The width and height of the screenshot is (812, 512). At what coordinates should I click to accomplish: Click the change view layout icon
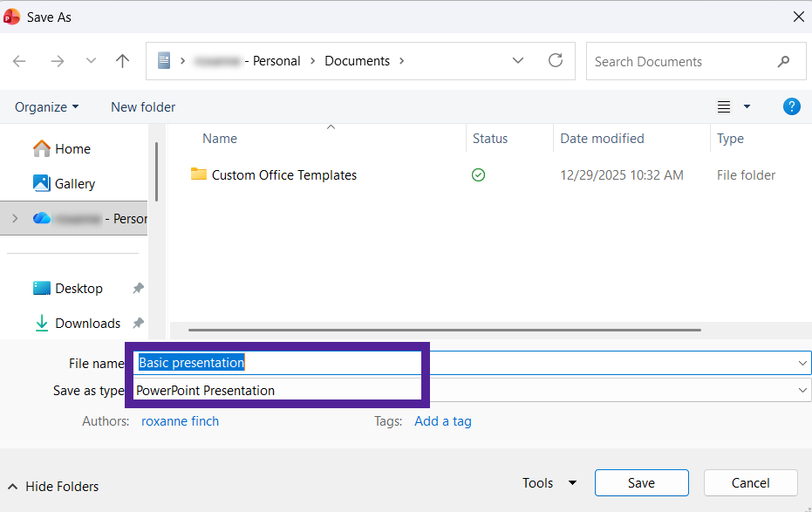[724, 106]
